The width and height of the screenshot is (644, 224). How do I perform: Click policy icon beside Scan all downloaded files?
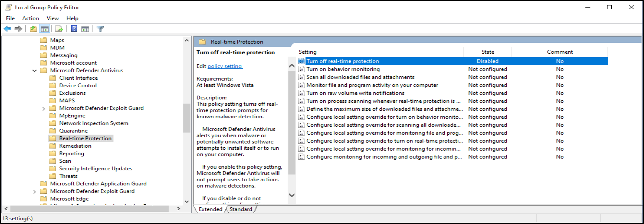(x=301, y=77)
